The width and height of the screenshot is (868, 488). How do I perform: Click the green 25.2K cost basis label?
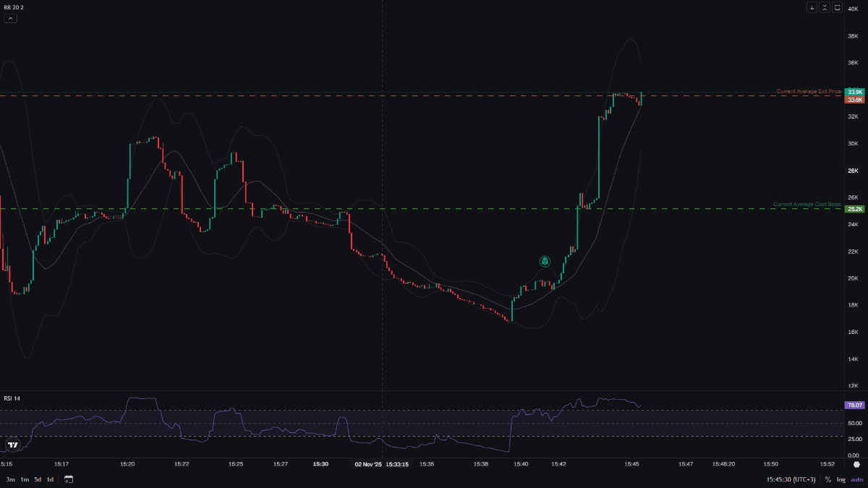click(x=855, y=209)
